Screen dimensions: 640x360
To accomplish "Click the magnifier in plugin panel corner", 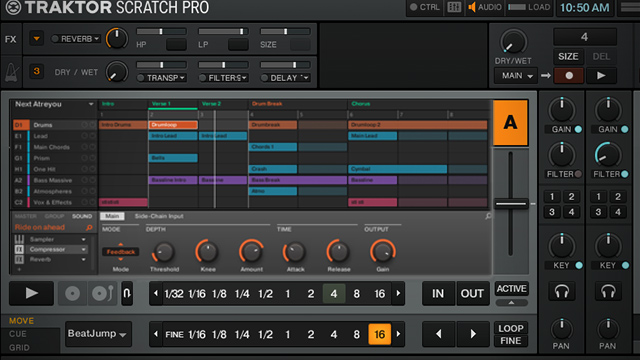I will tap(488, 216).
